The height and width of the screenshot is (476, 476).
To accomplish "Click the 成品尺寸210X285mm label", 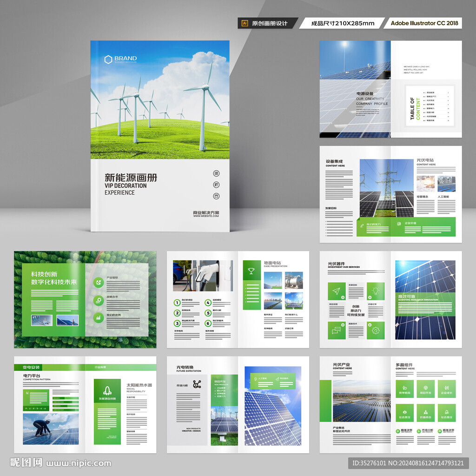I will (343, 23).
